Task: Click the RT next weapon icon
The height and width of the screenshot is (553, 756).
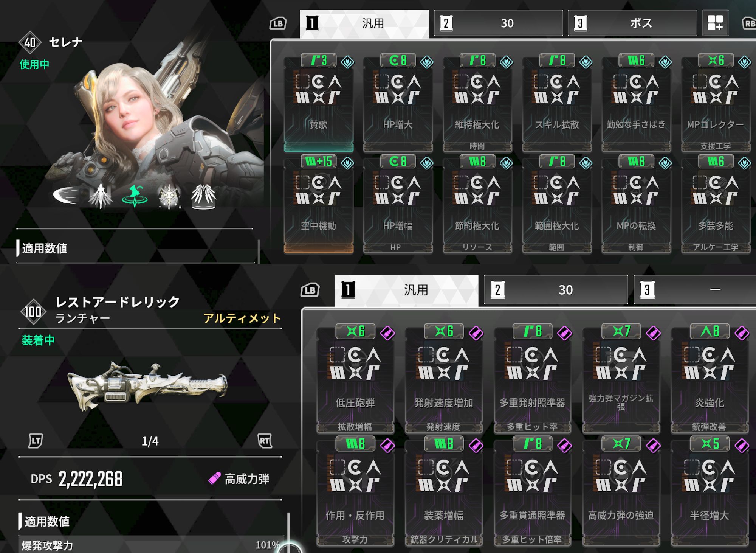Action: [265, 441]
